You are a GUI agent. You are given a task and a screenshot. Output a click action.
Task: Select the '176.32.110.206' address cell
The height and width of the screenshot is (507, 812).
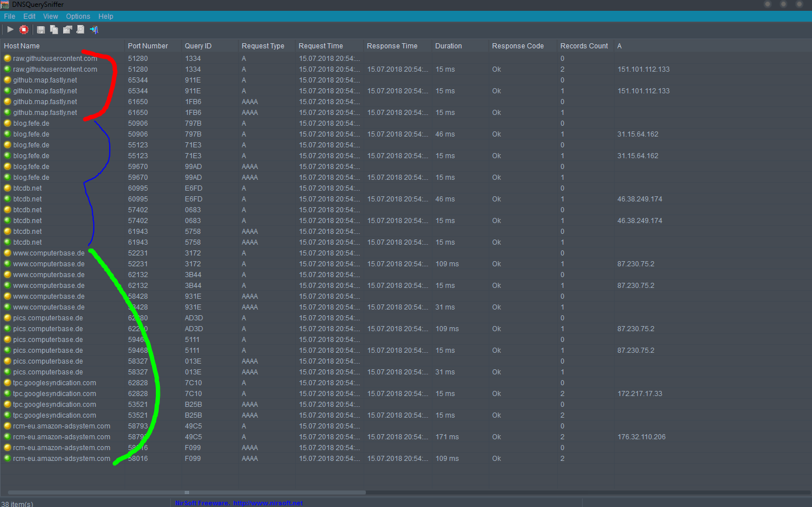pyautogui.click(x=641, y=436)
